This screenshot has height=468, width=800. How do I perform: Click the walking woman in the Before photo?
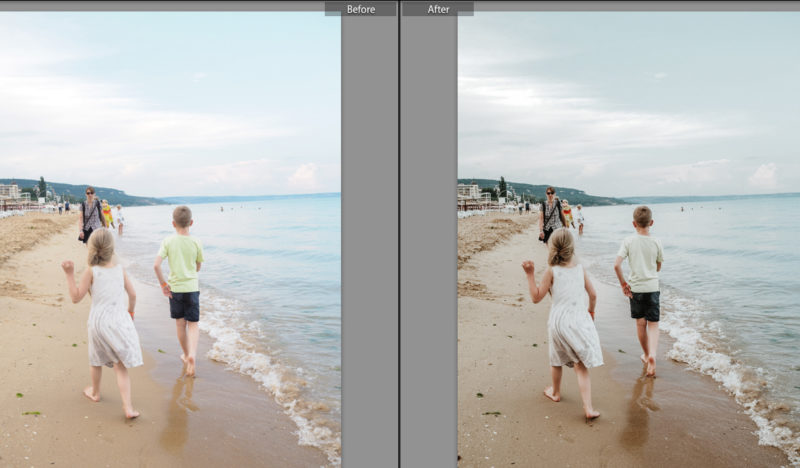click(91, 213)
